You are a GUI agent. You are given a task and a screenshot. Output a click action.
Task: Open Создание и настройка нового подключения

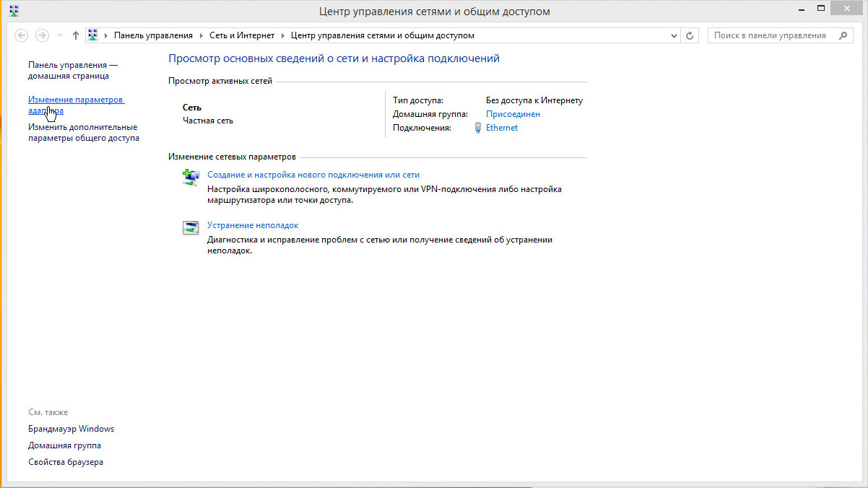coord(313,175)
